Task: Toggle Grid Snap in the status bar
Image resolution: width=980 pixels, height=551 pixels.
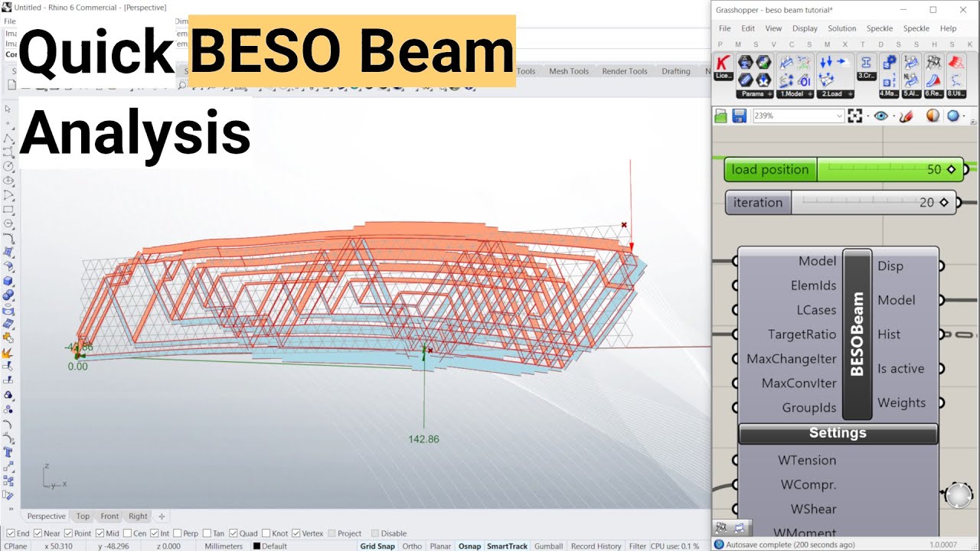Action: (x=377, y=546)
